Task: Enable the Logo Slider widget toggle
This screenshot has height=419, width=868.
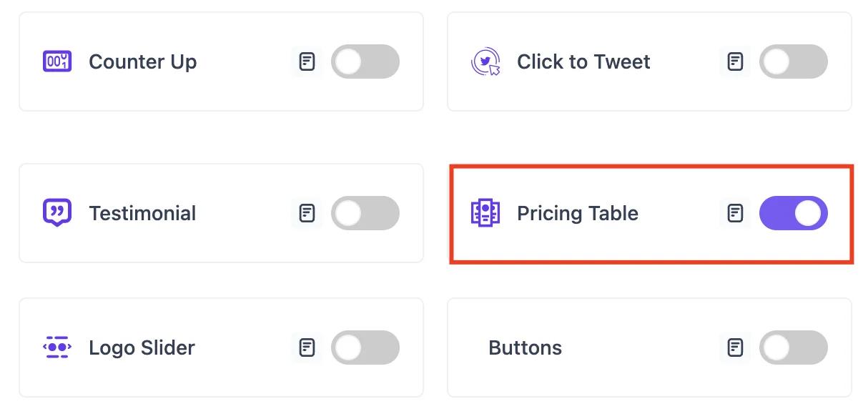Action: click(x=365, y=347)
